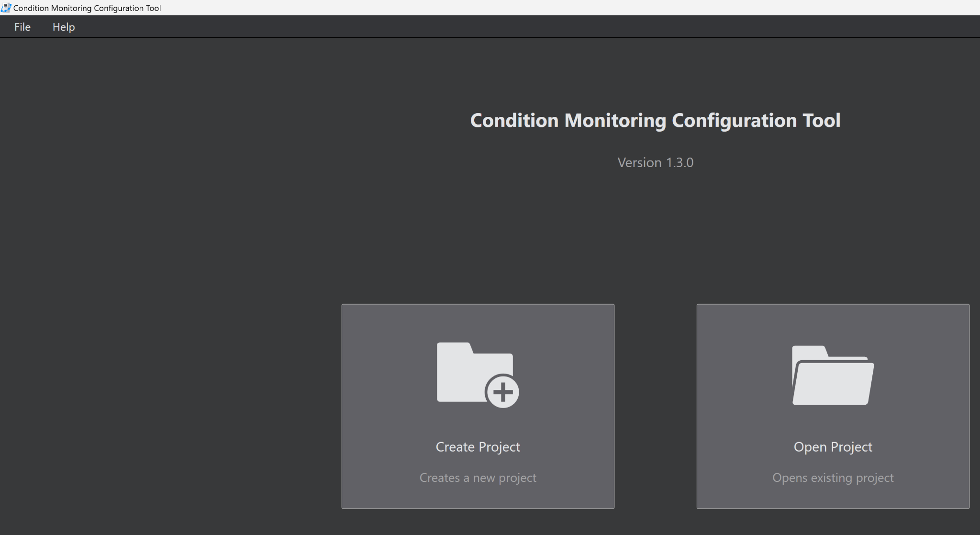The image size is (980, 535).
Task: Click the 'Opens existing project' description
Action: click(833, 478)
